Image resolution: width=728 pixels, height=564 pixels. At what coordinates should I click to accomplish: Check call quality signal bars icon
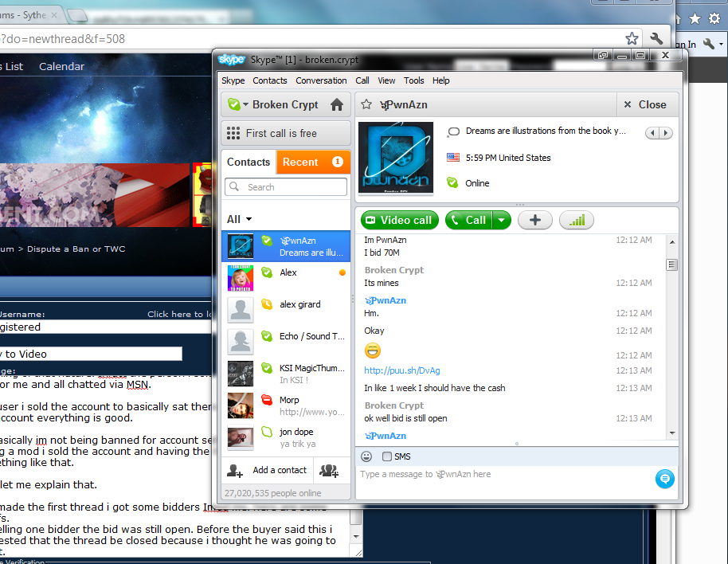click(x=577, y=220)
